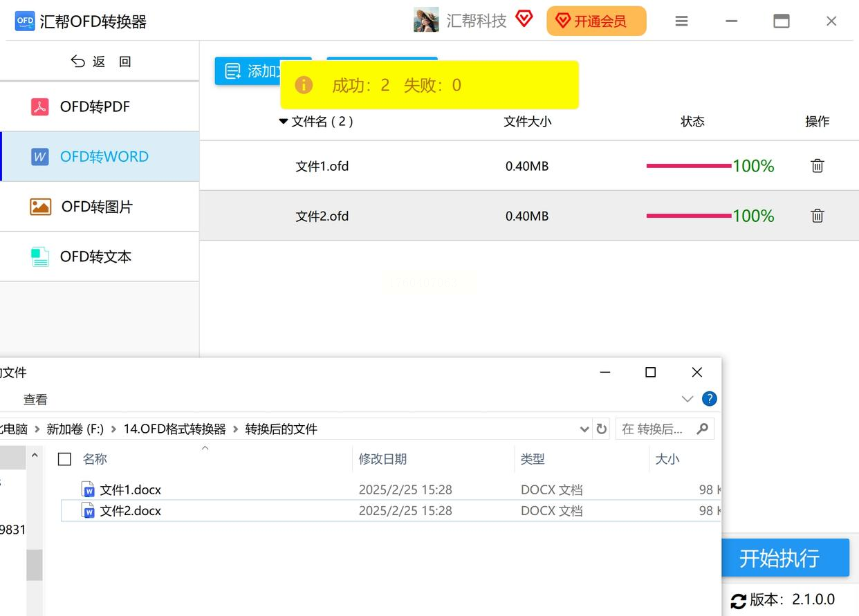Click the progress bar for 文件1.ofd
This screenshot has width=859, height=616.
(x=688, y=166)
